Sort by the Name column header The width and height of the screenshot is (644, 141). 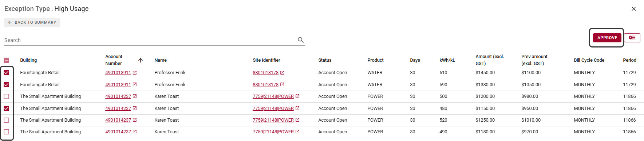coord(161,60)
